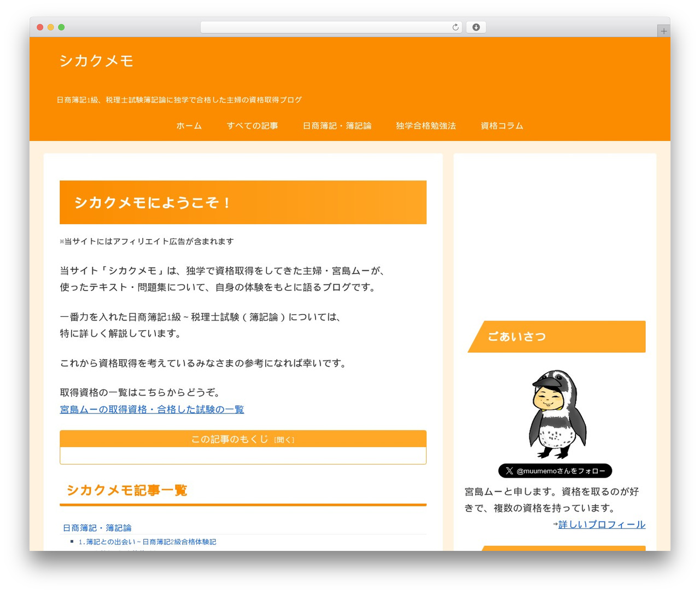Open the 詳しいプロフィール link
Image resolution: width=700 pixels, height=593 pixels.
602,524
